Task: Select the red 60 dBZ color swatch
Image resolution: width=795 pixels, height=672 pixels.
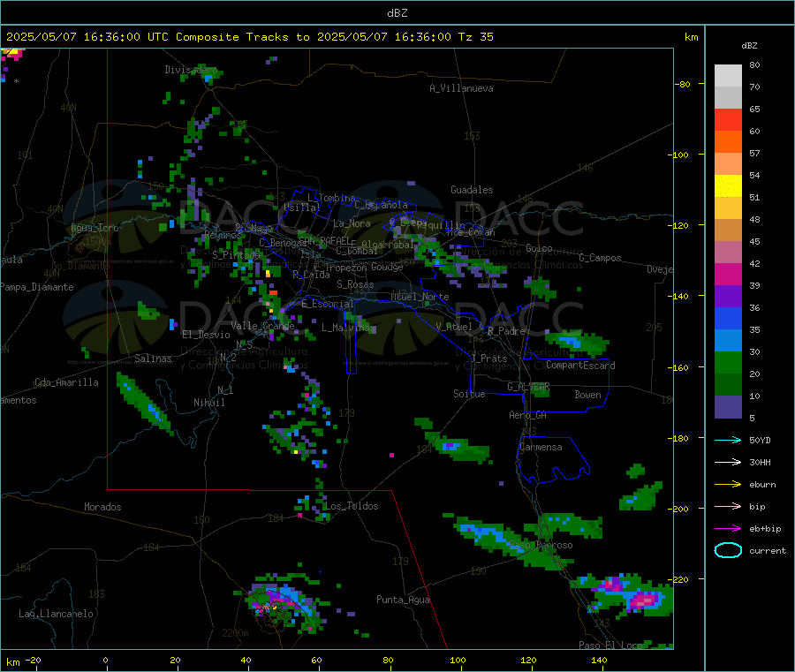Action: (728, 119)
